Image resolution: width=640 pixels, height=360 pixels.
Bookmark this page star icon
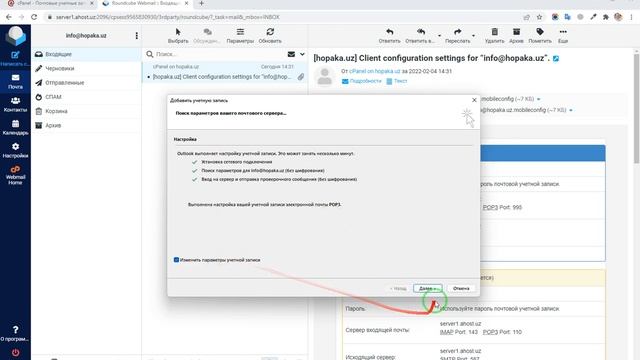click(x=540, y=17)
